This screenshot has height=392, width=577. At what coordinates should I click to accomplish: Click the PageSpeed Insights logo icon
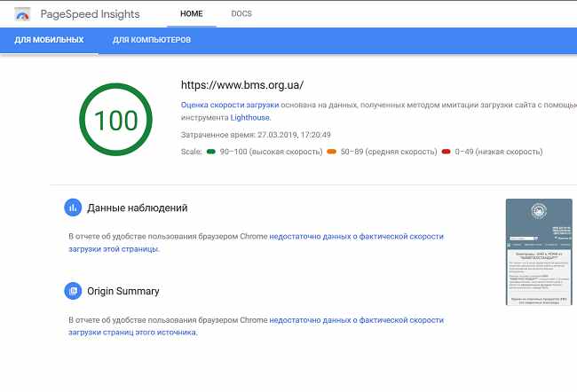[22, 14]
